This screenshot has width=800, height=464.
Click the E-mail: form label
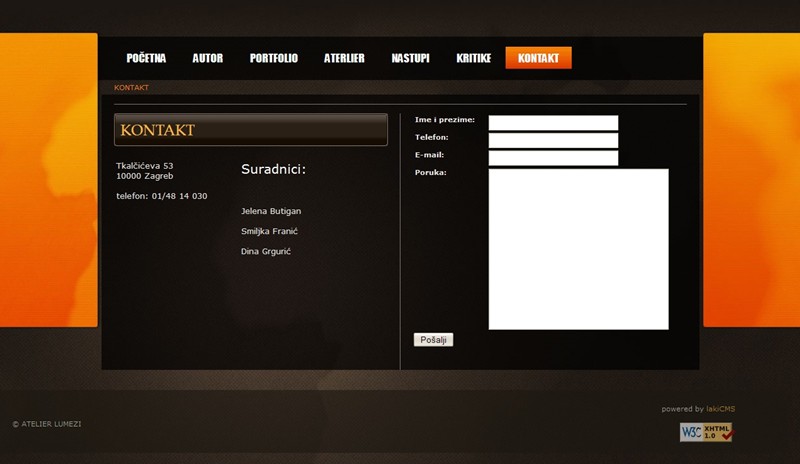tap(429, 155)
